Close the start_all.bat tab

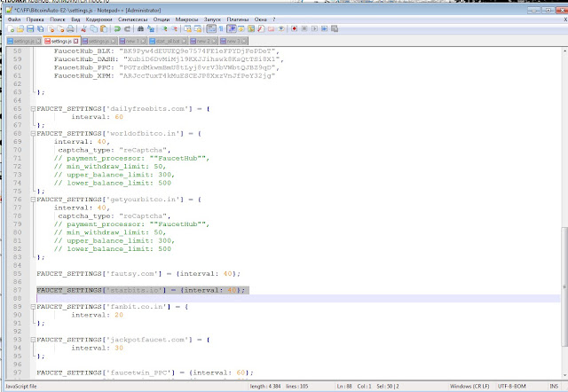pyautogui.click(x=184, y=41)
